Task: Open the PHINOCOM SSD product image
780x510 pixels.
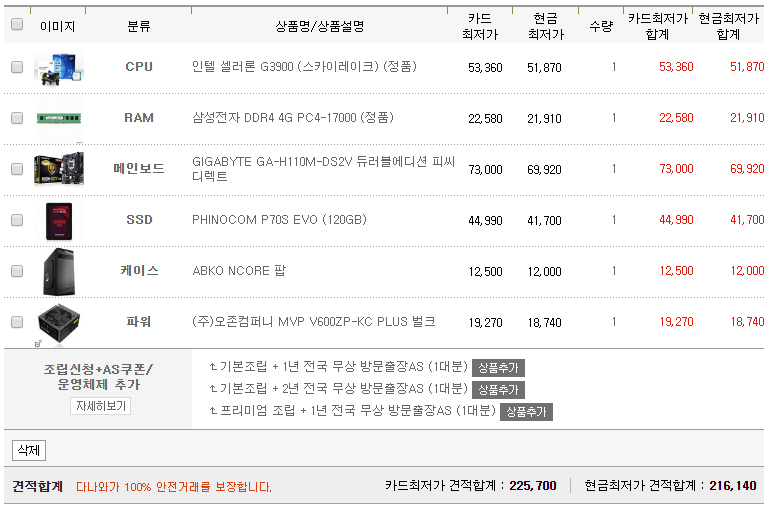Action: (x=59, y=221)
